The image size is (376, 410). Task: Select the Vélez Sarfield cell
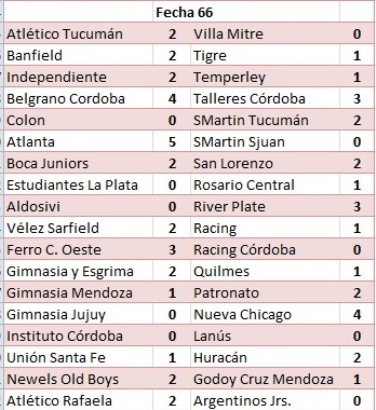78,228
